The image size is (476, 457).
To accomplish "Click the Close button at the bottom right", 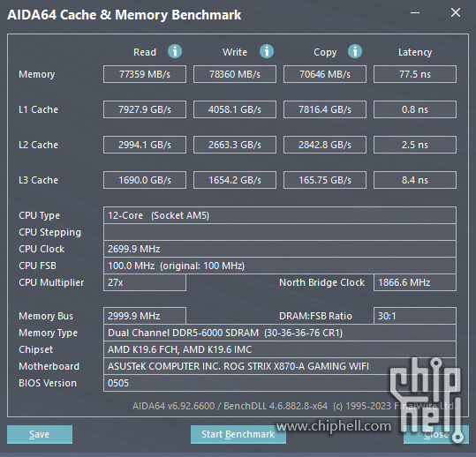I will click(x=436, y=434).
